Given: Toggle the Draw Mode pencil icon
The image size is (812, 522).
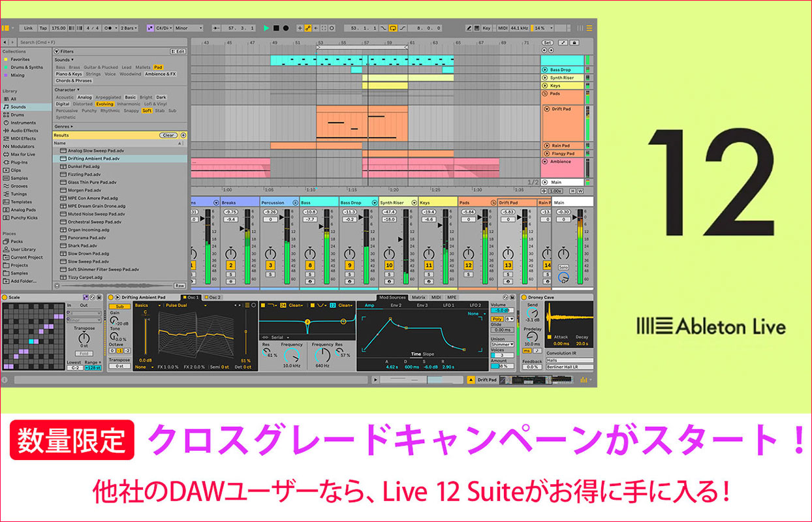Looking at the screenshot, I should click(470, 28).
